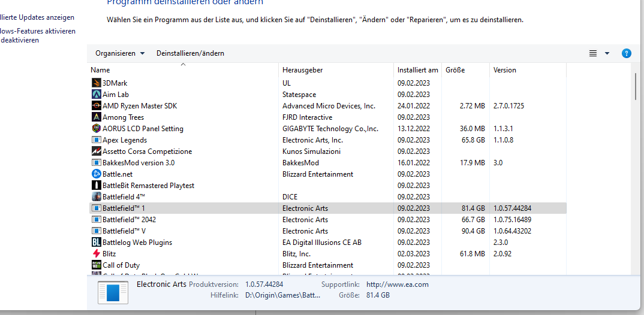Select the Battlefield V entry name

tap(124, 231)
